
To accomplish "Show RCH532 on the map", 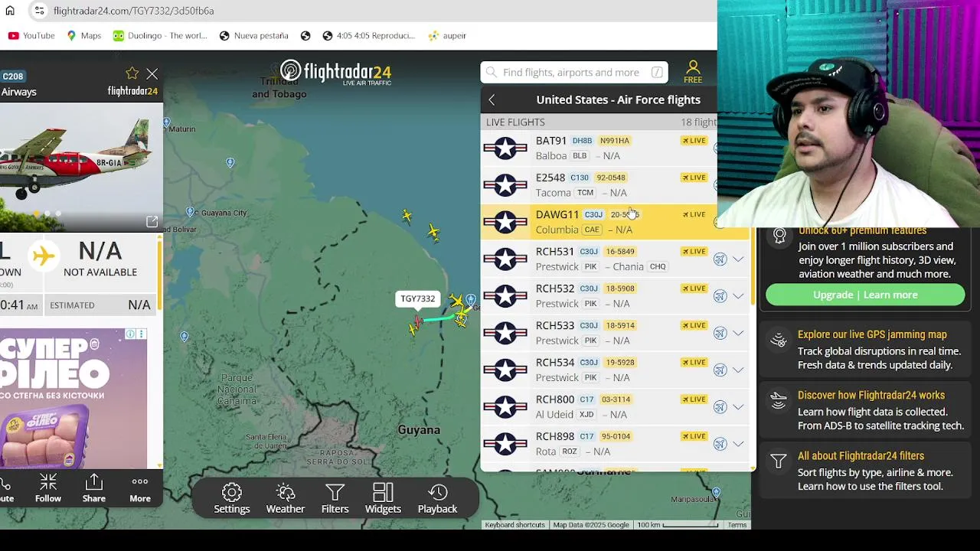I will click(x=720, y=296).
